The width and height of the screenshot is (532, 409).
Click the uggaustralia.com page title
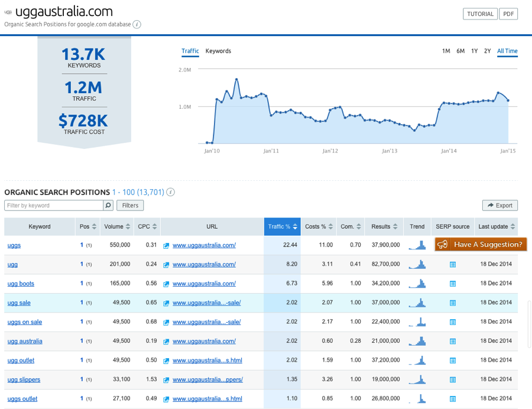[64, 12]
